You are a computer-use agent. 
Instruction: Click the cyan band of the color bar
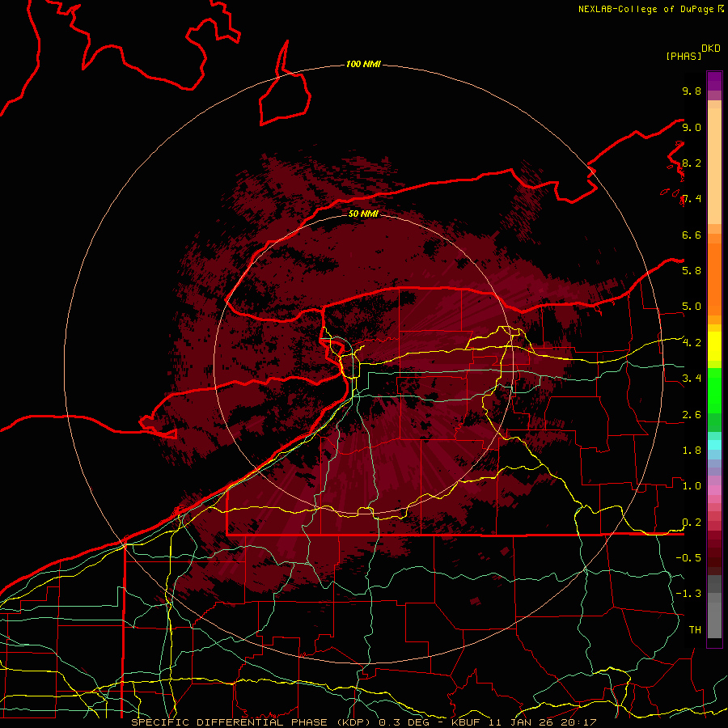point(714,445)
